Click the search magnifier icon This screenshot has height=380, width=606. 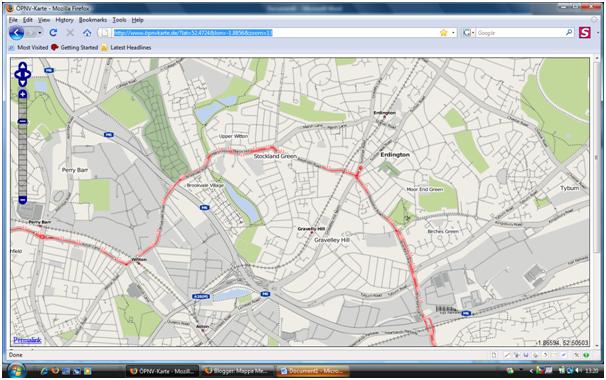[x=569, y=32]
